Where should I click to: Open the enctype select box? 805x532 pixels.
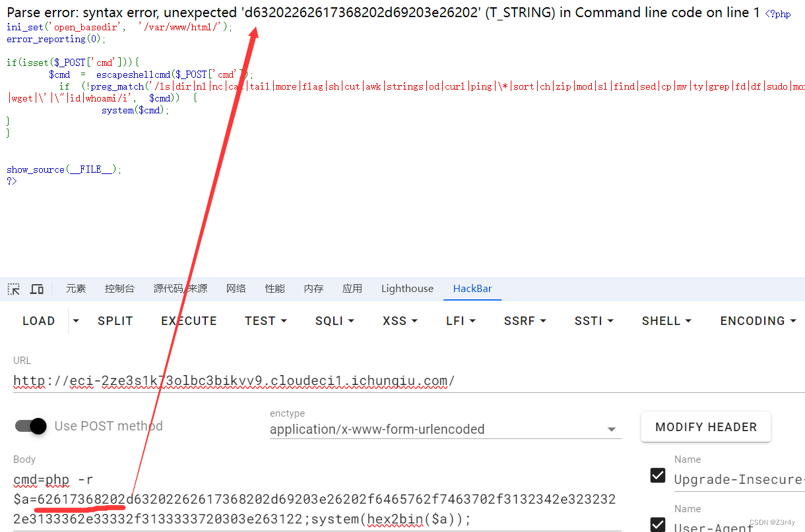click(x=445, y=429)
